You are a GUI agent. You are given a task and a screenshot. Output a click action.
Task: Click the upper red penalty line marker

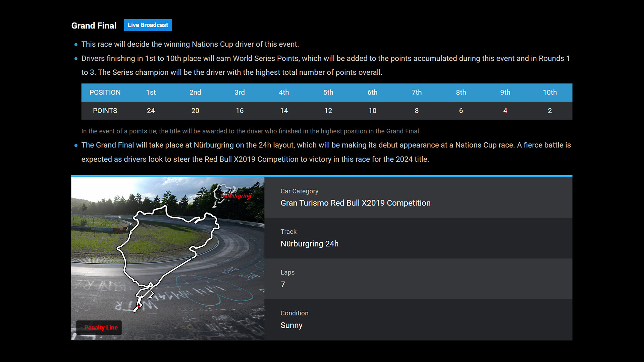pyautogui.click(x=192, y=258)
